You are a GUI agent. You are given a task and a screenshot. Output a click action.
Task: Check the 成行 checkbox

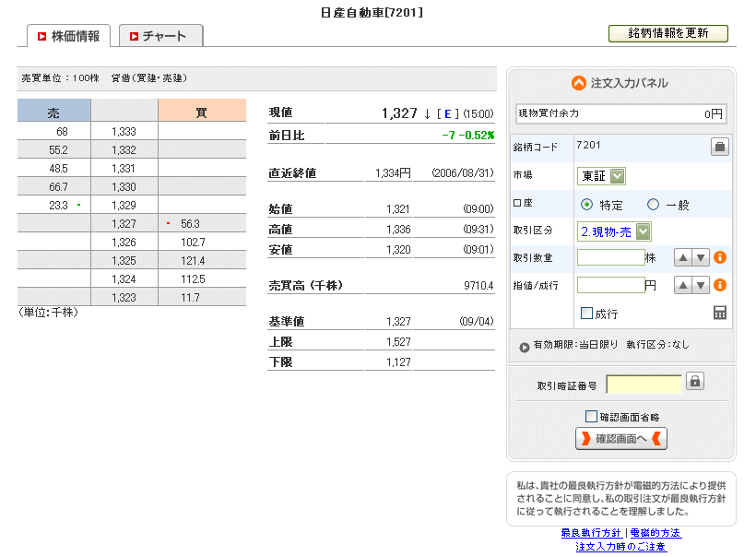click(586, 313)
